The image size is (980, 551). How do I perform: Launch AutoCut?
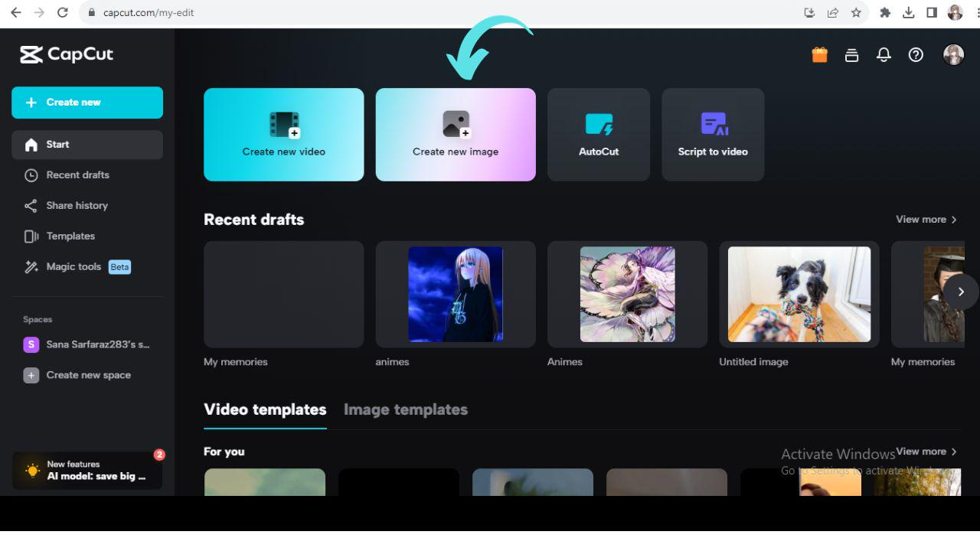click(x=599, y=135)
